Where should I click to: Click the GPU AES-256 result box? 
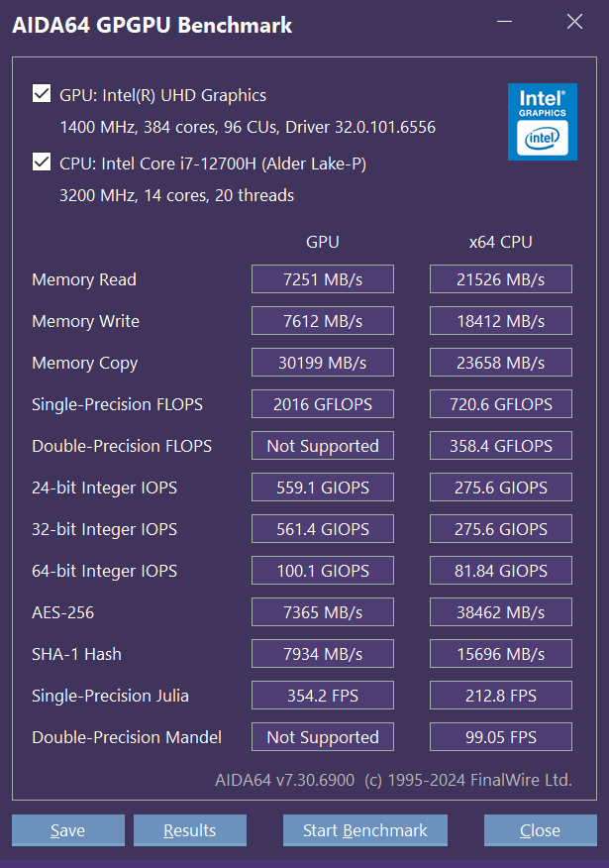click(323, 612)
